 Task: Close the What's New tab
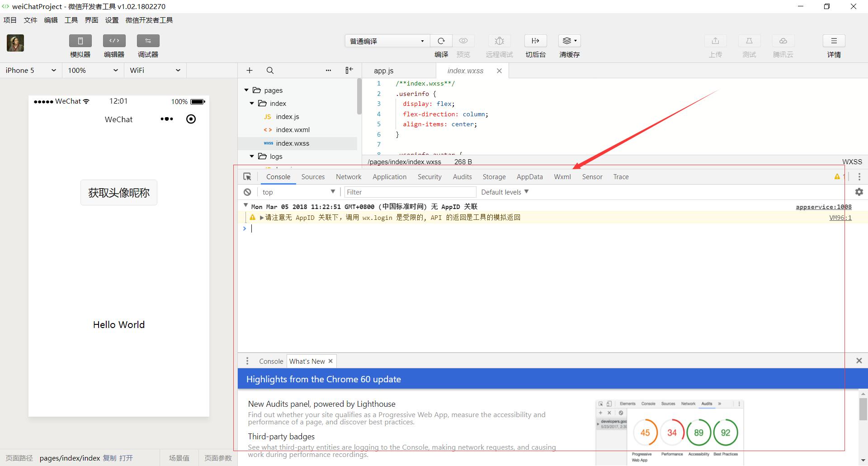(x=330, y=361)
